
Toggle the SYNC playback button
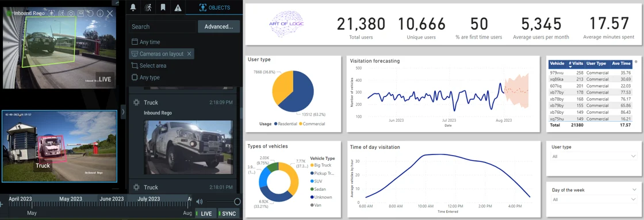[228, 214]
